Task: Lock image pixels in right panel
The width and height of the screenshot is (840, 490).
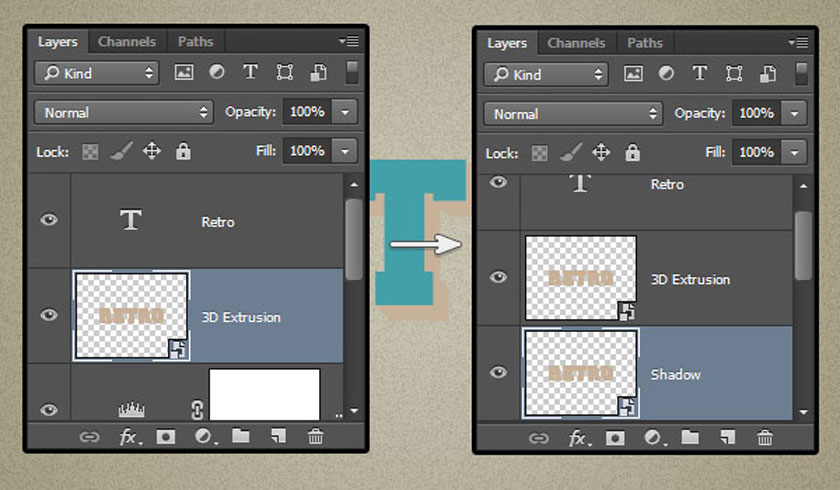Action: 571,153
